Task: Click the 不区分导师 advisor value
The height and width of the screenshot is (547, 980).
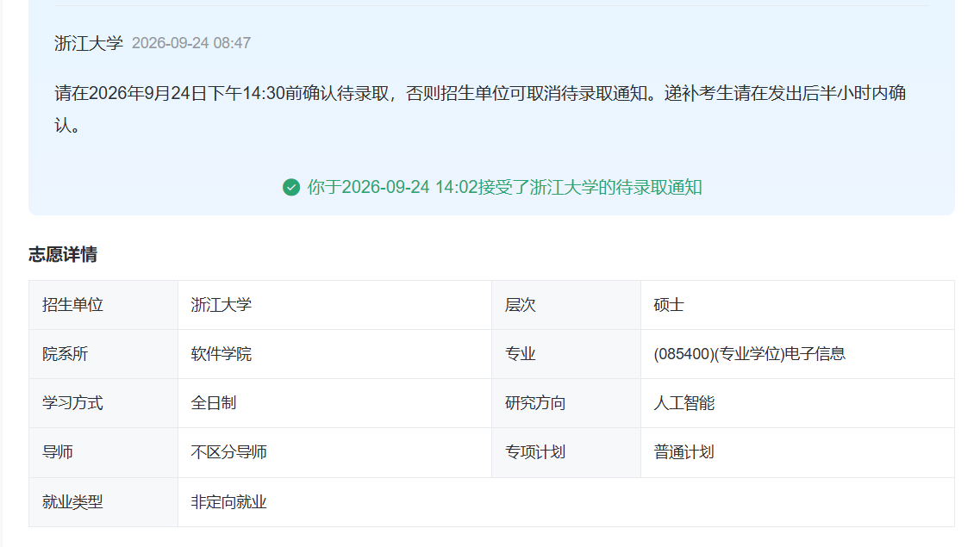Action: click(228, 452)
